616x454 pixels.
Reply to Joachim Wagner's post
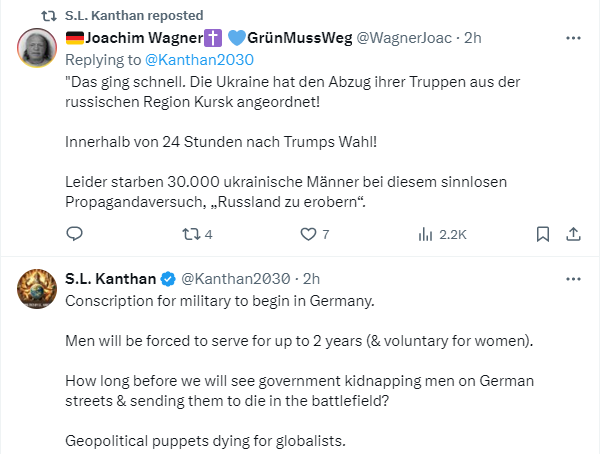[x=74, y=235]
